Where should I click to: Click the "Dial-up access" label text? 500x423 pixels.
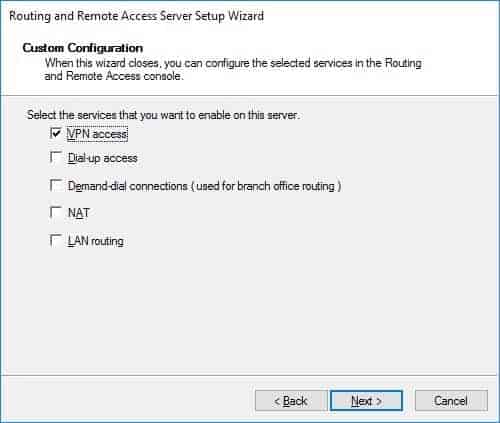[x=103, y=158]
